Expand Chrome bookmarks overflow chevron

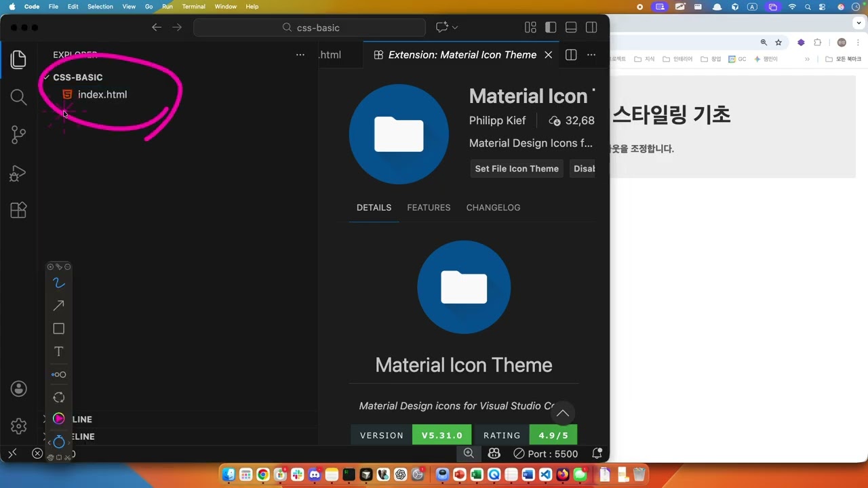pos(807,59)
